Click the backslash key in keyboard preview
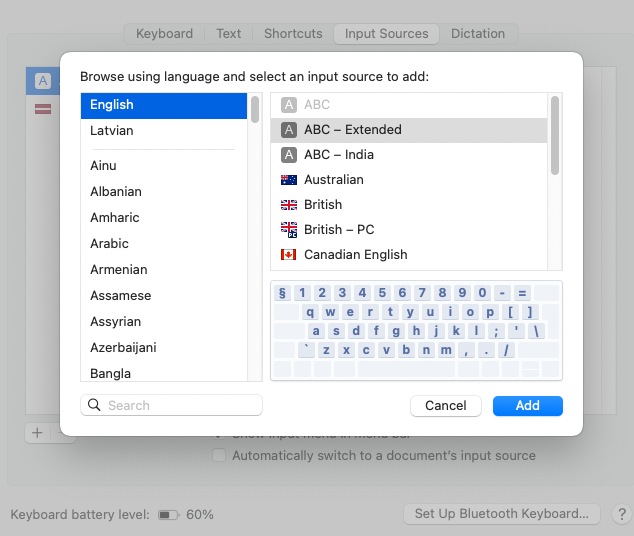The height and width of the screenshot is (536, 634). point(536,331)
